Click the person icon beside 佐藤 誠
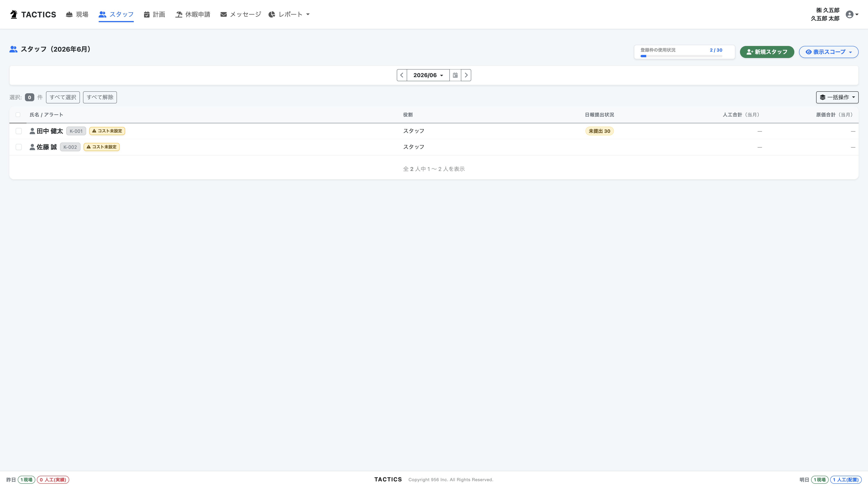 [x=32, y=147]
